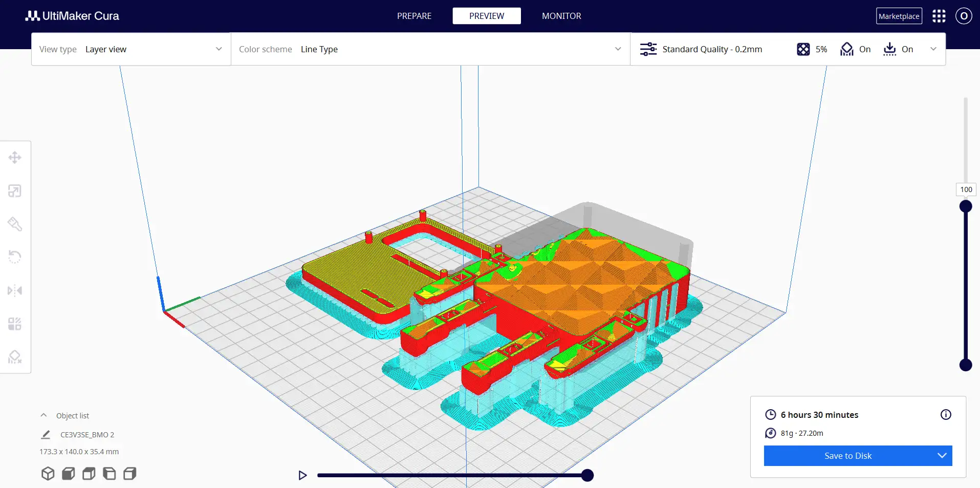Click the 6 hours 30 minutes estimate
980x488 pixels.
point(819,415)
